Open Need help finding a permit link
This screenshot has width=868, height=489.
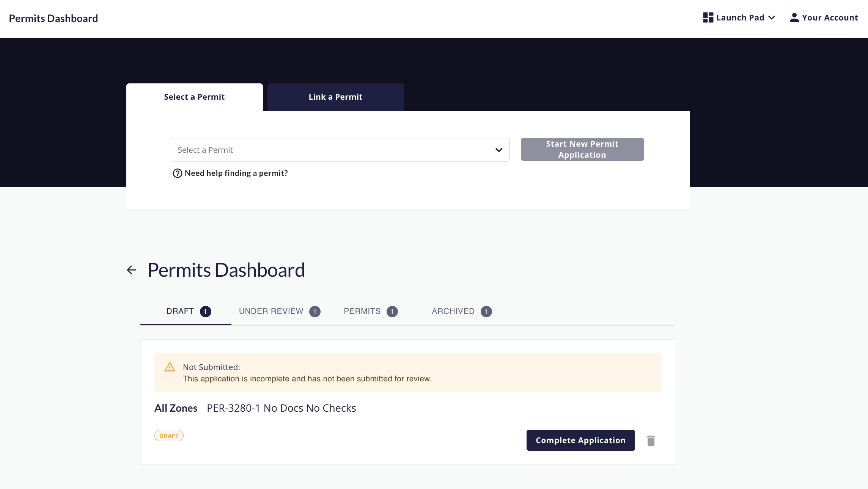pyautogui.click(x=236, y=173)
